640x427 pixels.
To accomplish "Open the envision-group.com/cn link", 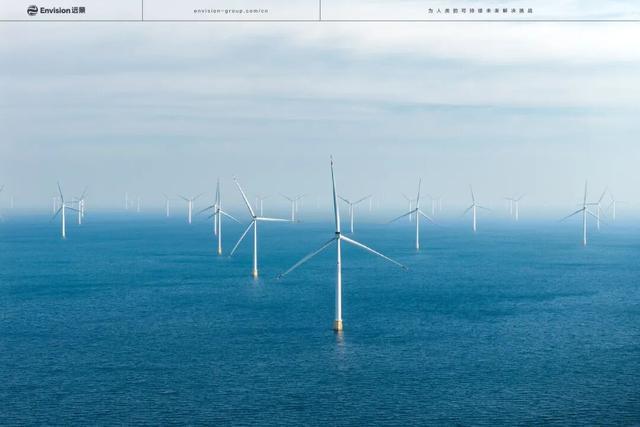I will point(231,11).
